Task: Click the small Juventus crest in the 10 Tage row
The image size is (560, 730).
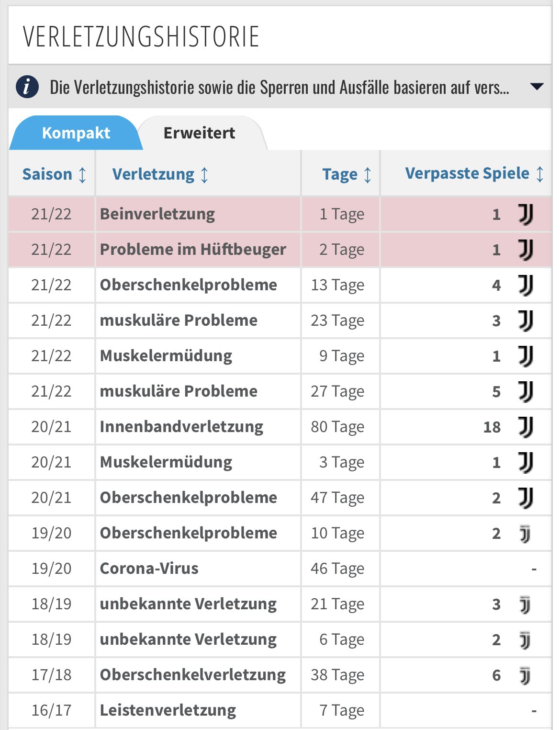Action: pos(525,534)
